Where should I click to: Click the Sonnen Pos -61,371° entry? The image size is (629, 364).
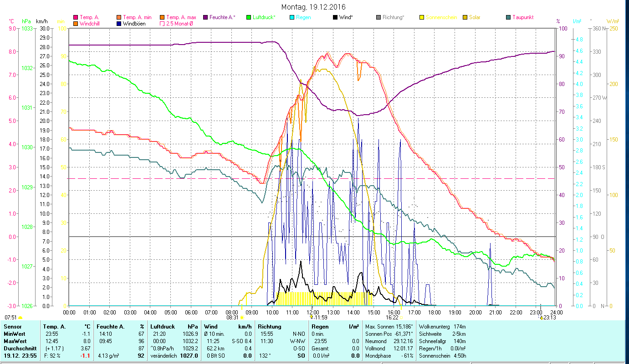pos(389,334)
